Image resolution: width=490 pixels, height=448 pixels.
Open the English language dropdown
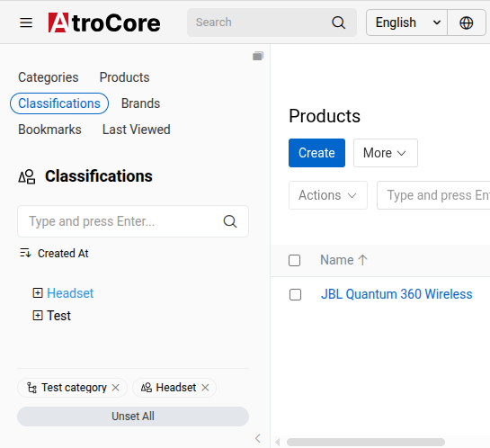click(x=407, y=22)
